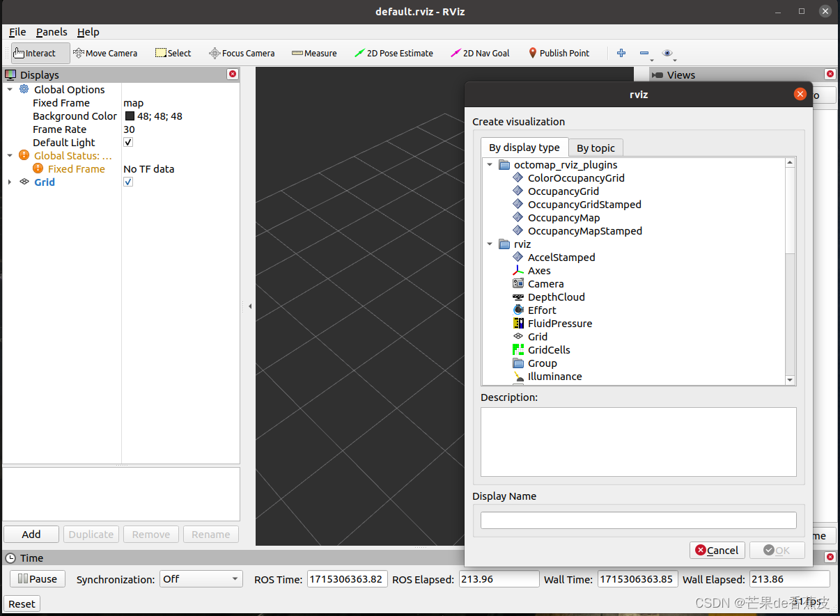Expand the Grid display properties
This screenshot has height=616, width=840.
pos(10,182)
